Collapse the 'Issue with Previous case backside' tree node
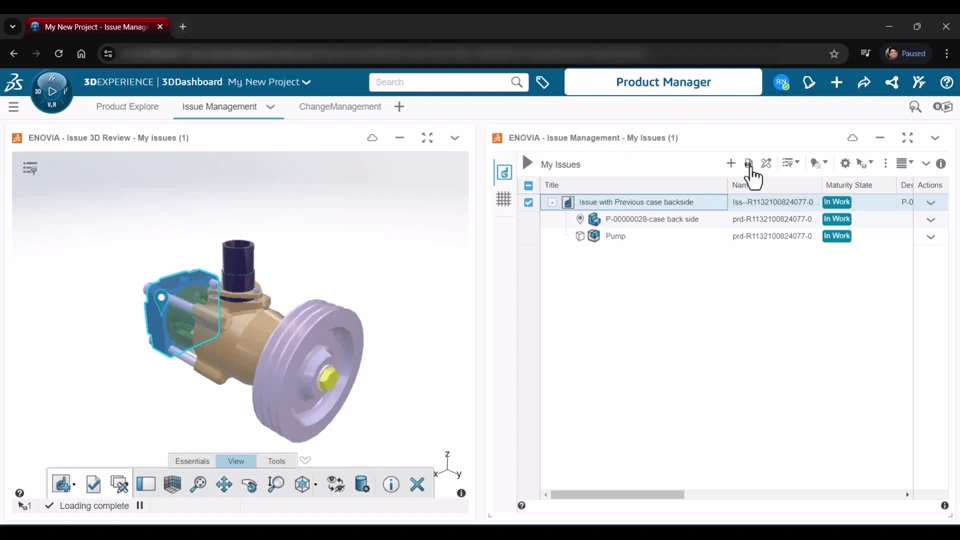The height and width of the screenshot is (540, 960). [x=552, y=202]
